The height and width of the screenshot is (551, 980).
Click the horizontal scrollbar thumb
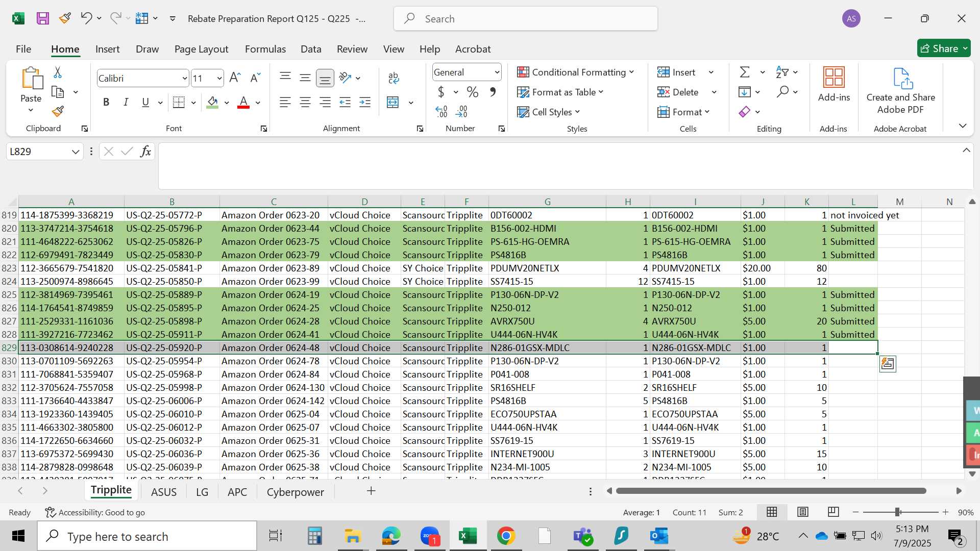pyautogui.click(x=771, y=491)
